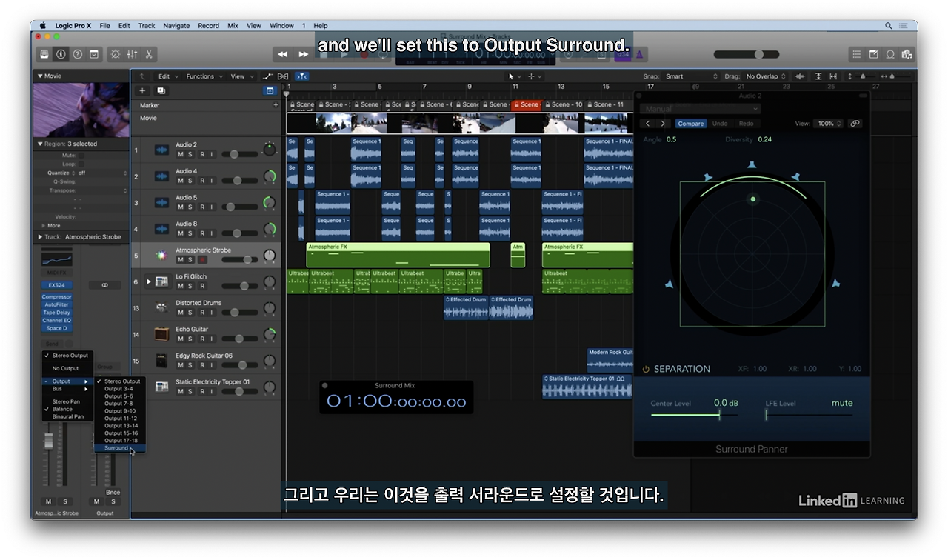The height and width of the screenshot is (560, 948).
Task: Click the Rewind transport button
Action: point(282,54)
